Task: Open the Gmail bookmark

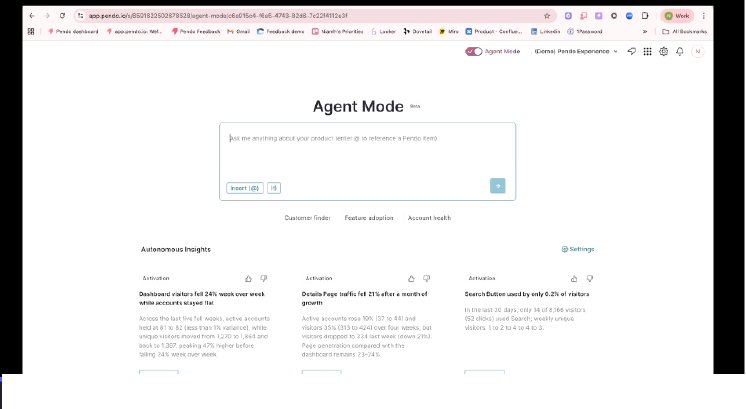Action: pos(238,31)
